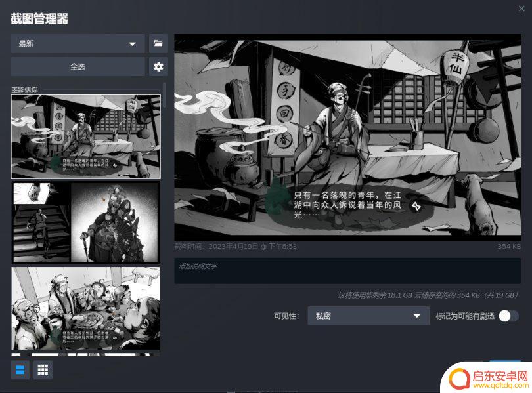532x393 pixels.
Task: Open screenshot settings via gear icon
Action: coord(158,66)
